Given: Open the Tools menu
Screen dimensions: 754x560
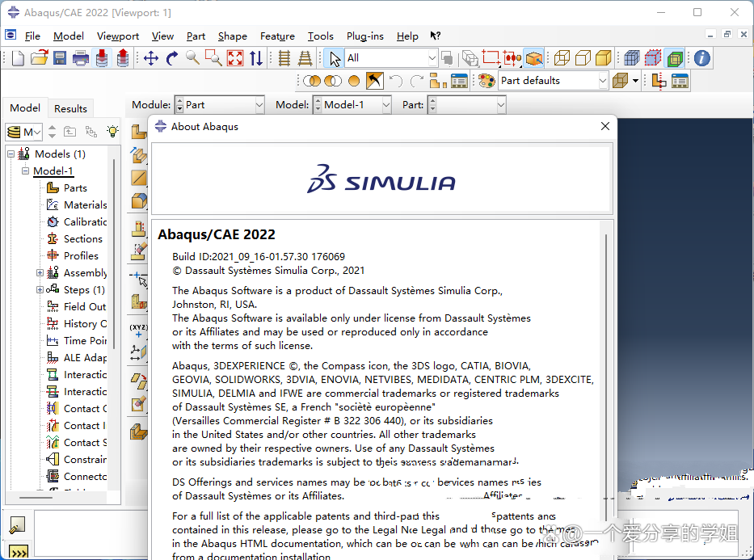Looking at the screenshot, I should [320, 36].
